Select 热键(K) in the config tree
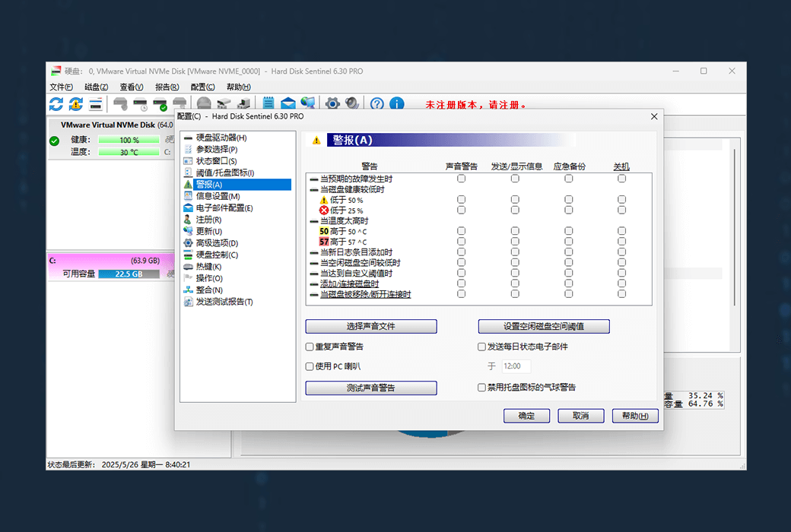 pyautogui.click(x=208, y=267)
